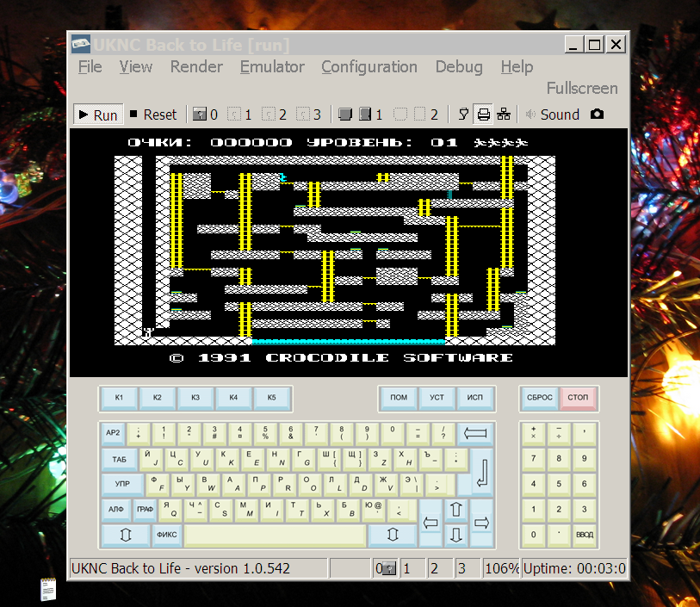
Task: Click the К3 function key
Action: [x=195, y=398]
